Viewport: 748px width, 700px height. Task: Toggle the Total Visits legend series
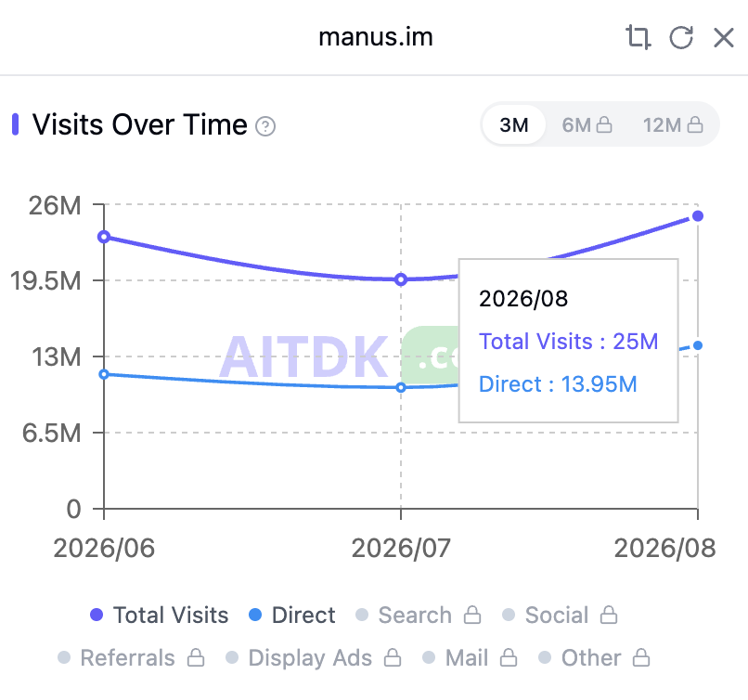[160, 616]
